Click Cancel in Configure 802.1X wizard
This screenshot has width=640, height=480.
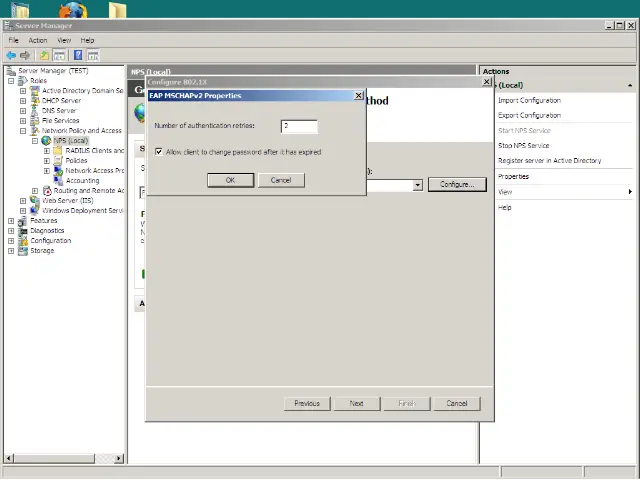pos(457,403)
